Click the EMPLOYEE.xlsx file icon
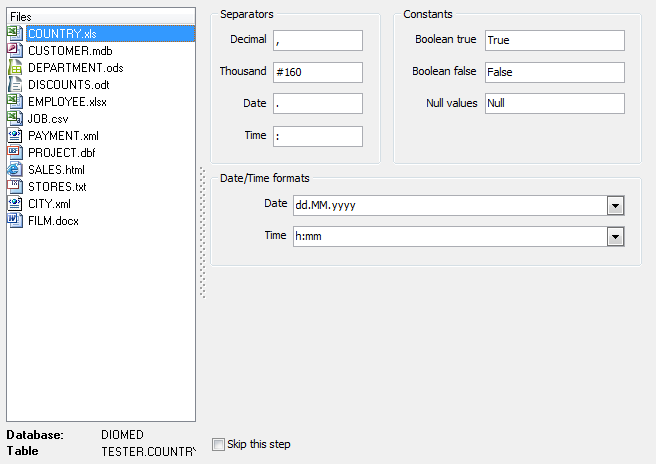 pyautogui.click(x=15, y=101)
